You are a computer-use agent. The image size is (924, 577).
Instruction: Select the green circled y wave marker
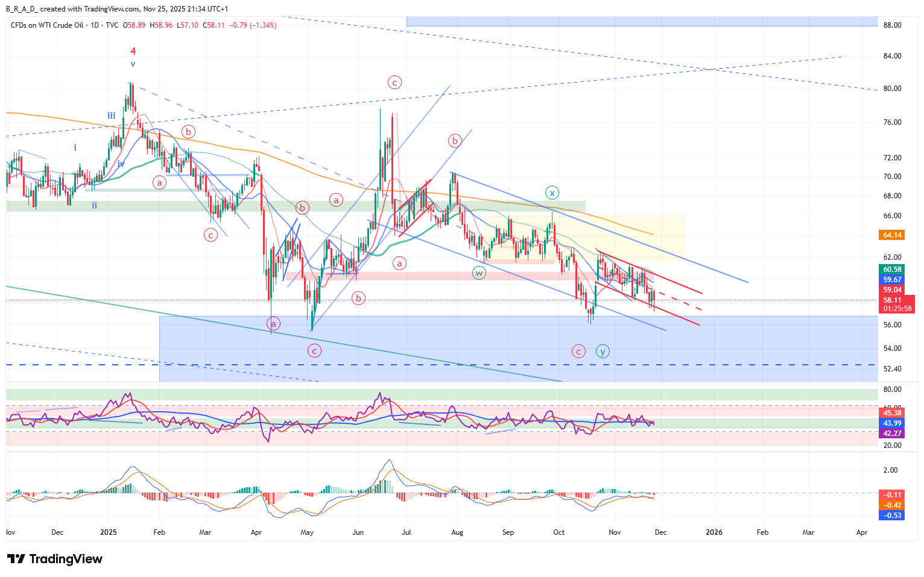pos(603,351)
